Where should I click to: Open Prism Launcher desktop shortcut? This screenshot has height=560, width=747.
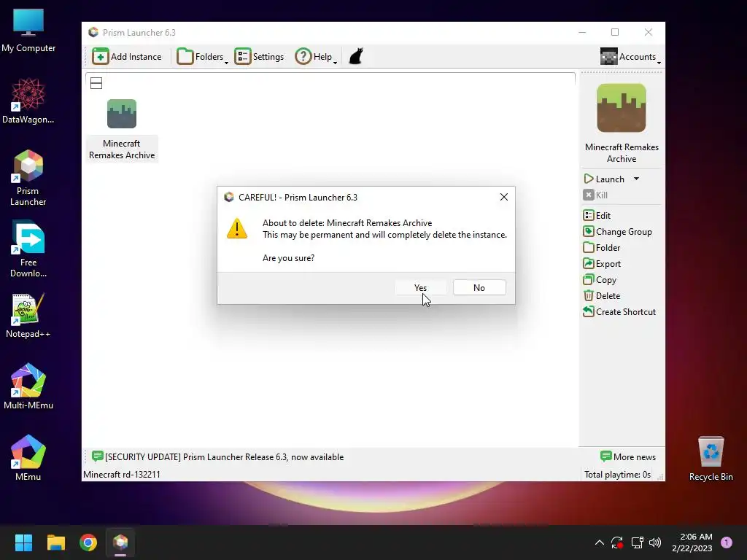tap(28, 178)
